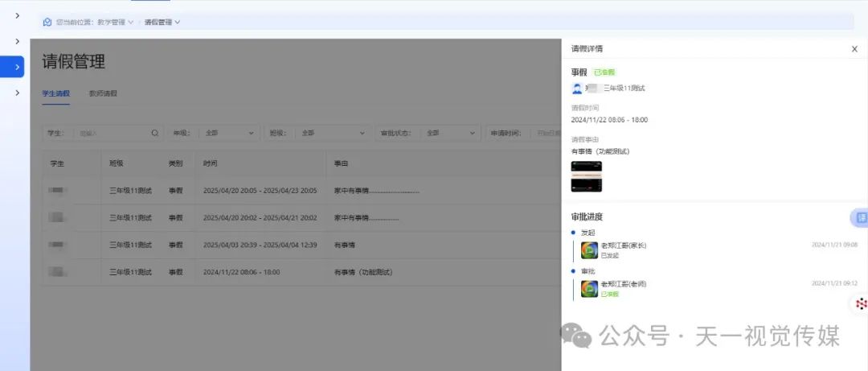Click the red floating widget icon
The height and width of the screenshot is (371, 868).
point(861,303)
